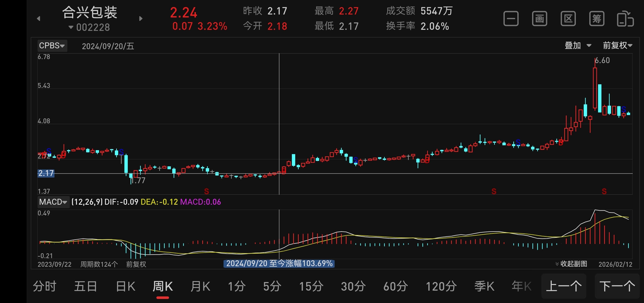Screen dimensions: 644x303
Task: Click the 区 range statistics icon
Action: [x=568, y=19]
